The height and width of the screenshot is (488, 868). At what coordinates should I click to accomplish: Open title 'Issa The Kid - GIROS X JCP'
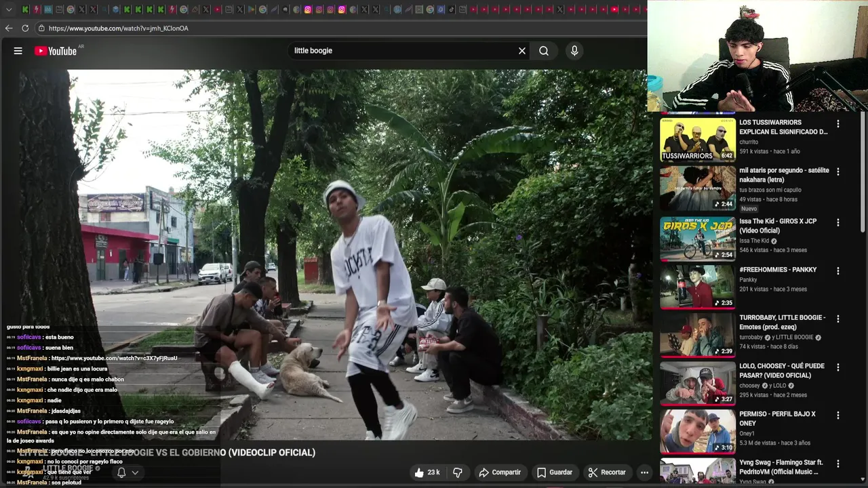778,226
